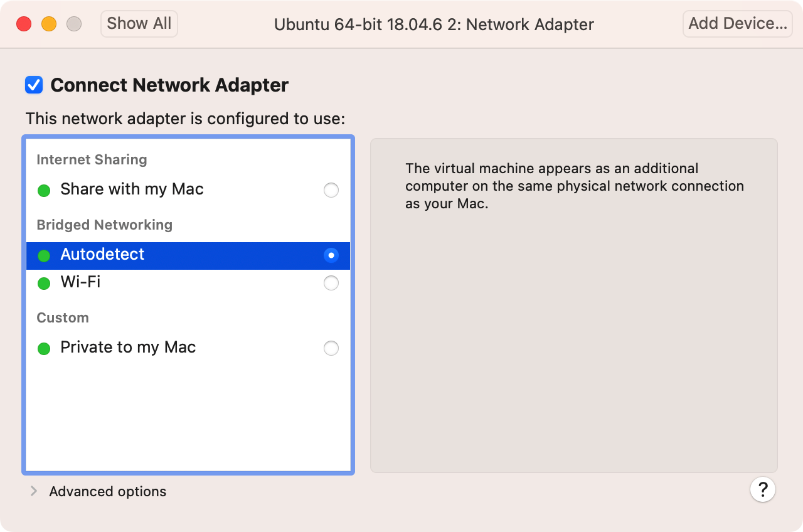Open the Add Device... button

click(737, 24)
